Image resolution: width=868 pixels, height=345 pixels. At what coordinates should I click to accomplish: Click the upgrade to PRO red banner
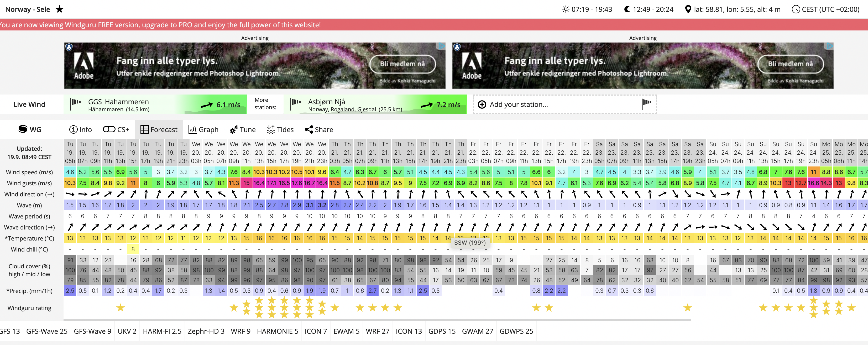(x=160, y=25)
